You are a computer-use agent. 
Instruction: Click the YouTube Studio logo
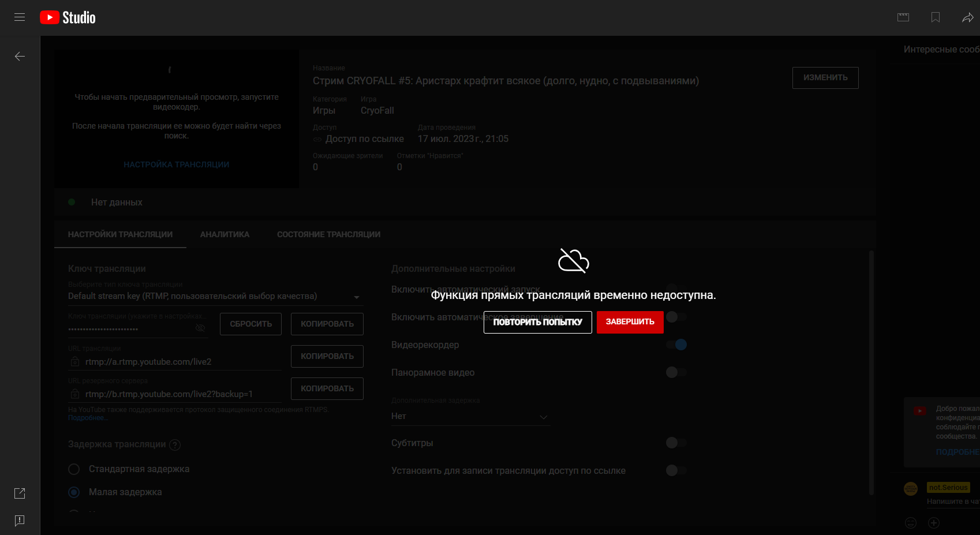tap(68, 17)
